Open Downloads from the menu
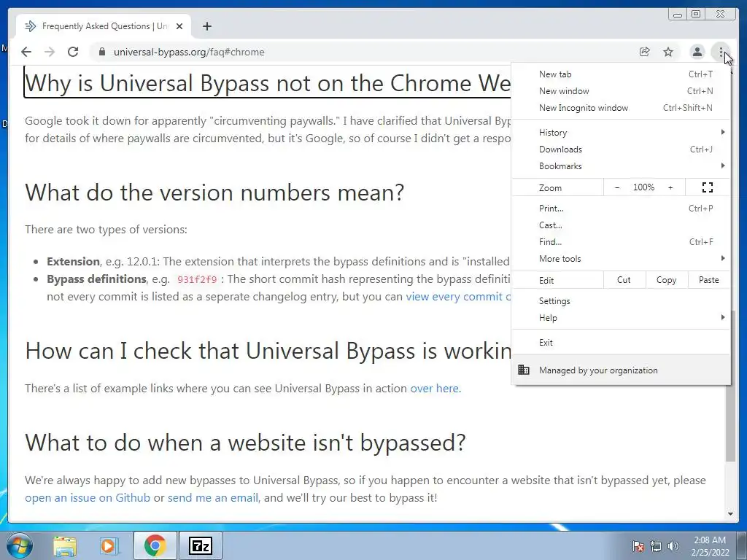The image size is (747, 560). (x=622, y=149)
